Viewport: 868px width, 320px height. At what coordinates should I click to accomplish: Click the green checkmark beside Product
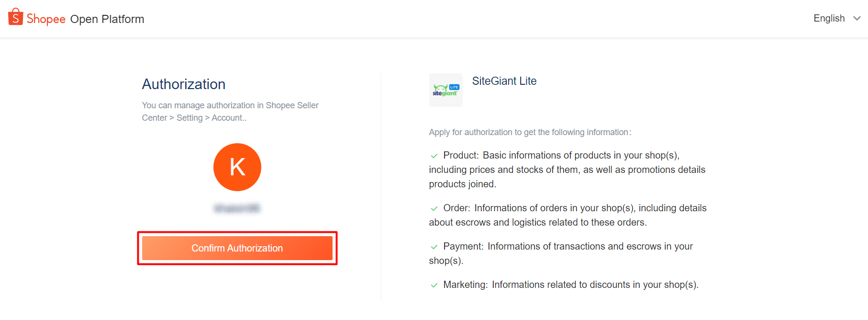434,155
